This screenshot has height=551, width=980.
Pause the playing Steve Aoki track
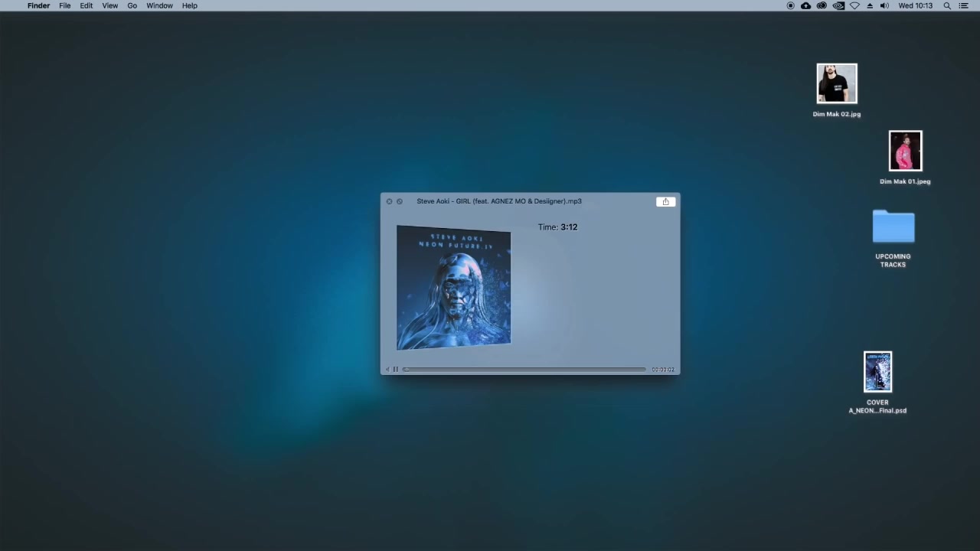396,370
